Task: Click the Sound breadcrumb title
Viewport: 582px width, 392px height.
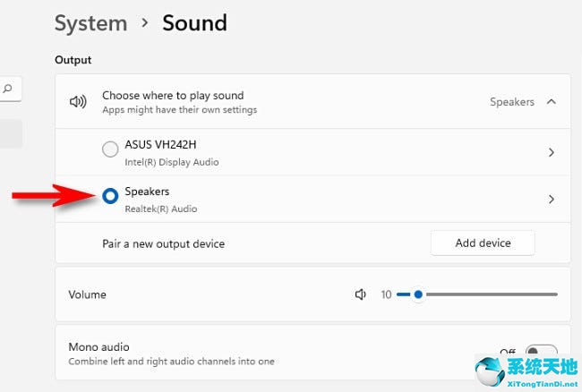Action: pyautogui.click(x=194, y=23)
